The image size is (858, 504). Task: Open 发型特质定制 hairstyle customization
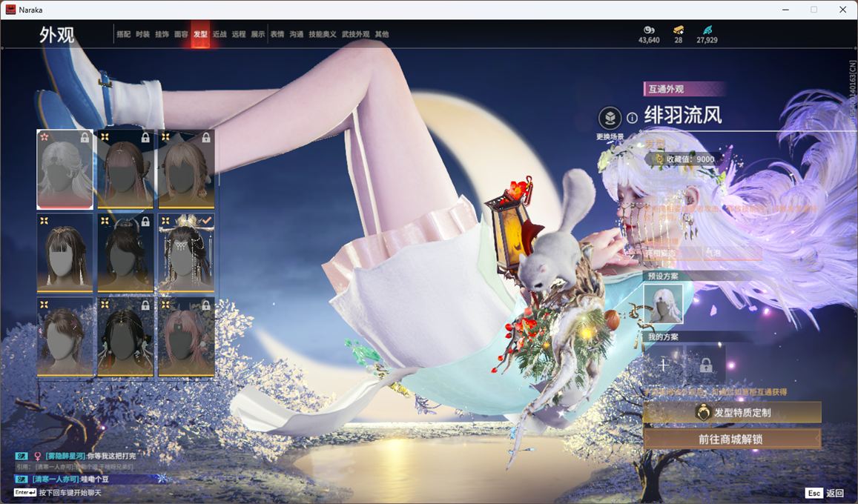(x=732, y=413)
